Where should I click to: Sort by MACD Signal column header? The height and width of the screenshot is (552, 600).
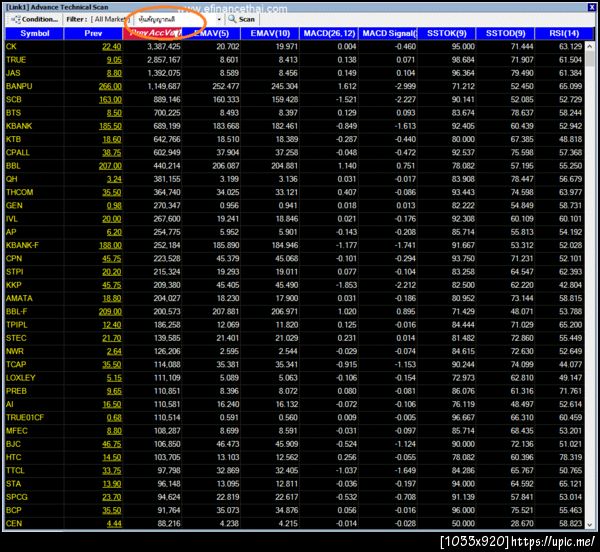[x=388, y=33]
